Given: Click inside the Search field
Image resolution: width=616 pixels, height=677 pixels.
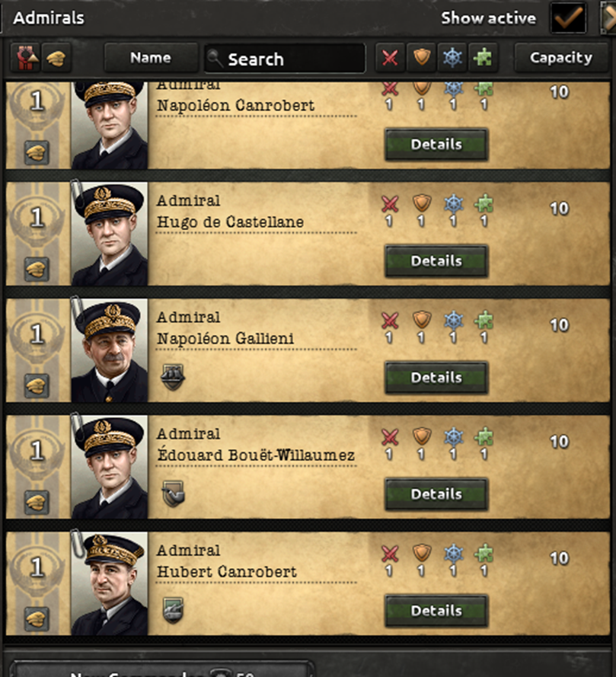Looking at the screenshot, I should pos(284,57).
